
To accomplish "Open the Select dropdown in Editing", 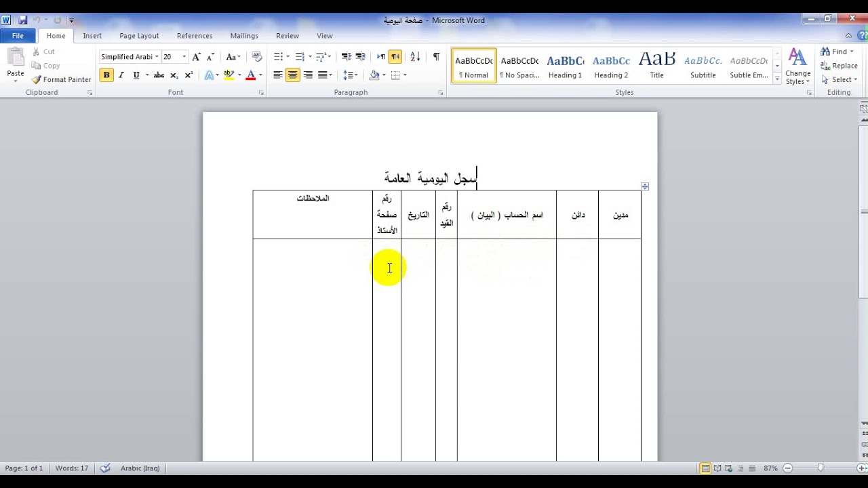I will pos(840,79).
